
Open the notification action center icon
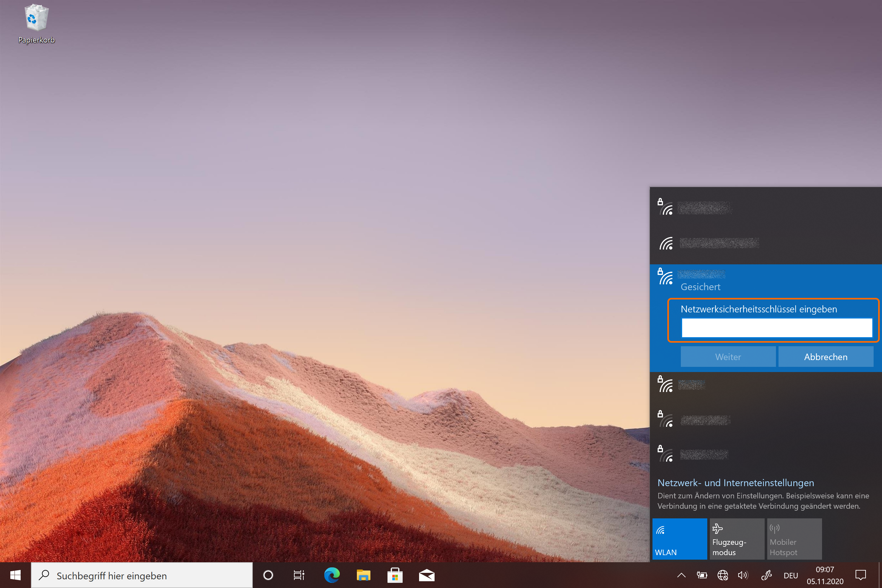point(860,575)
